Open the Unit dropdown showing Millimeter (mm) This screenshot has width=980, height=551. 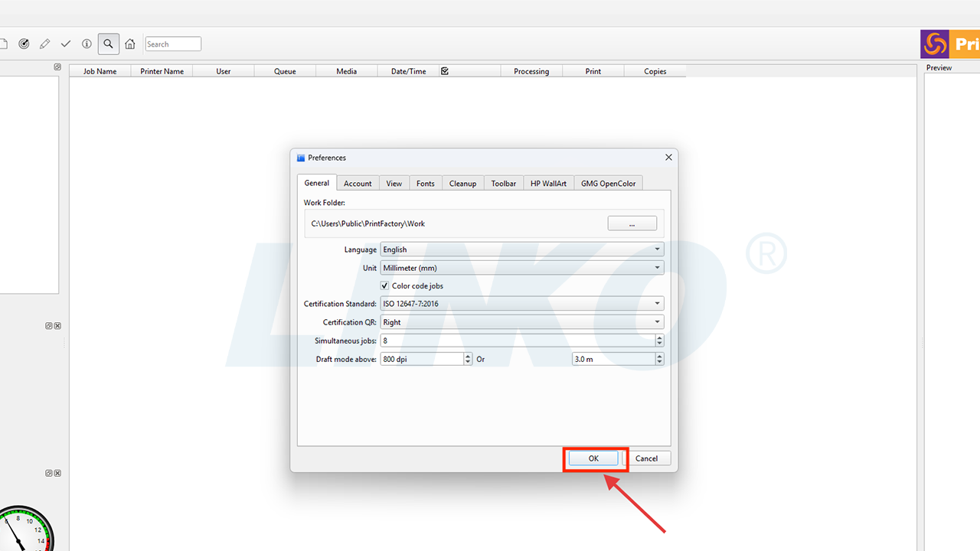pyautogui.click(x=522, y=268)
